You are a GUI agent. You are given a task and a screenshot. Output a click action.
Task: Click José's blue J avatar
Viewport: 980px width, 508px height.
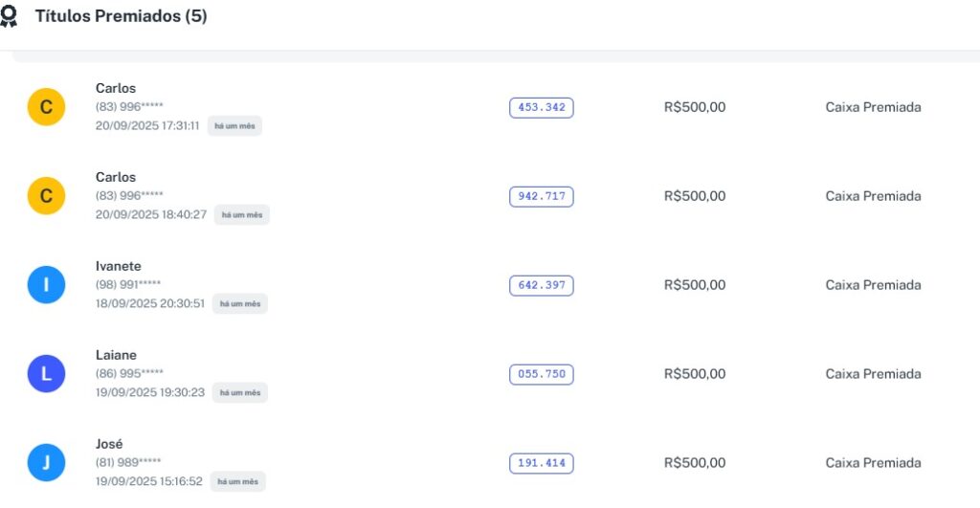tap(46, 463)
